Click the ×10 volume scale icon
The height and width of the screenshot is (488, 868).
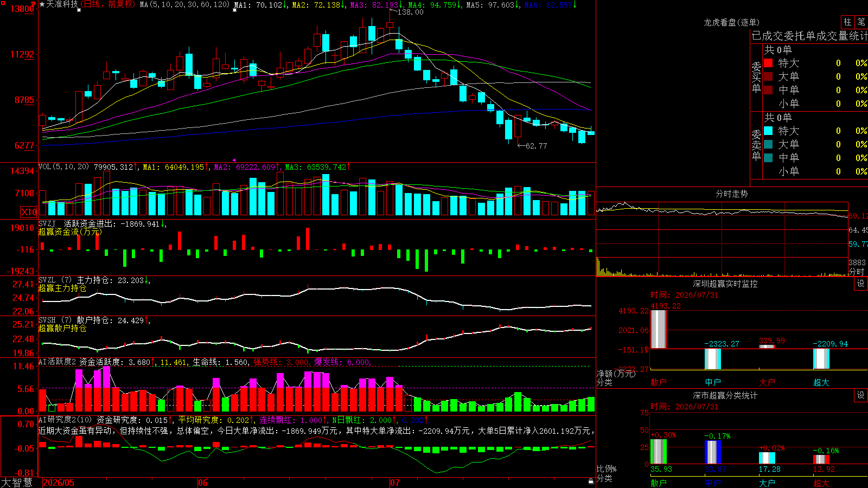tap(29, 212)
